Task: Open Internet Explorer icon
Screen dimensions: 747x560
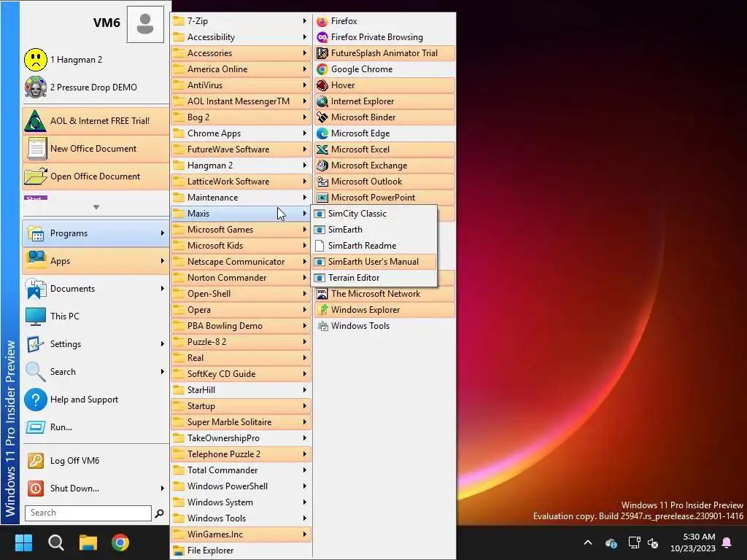Action: point(322,101)
